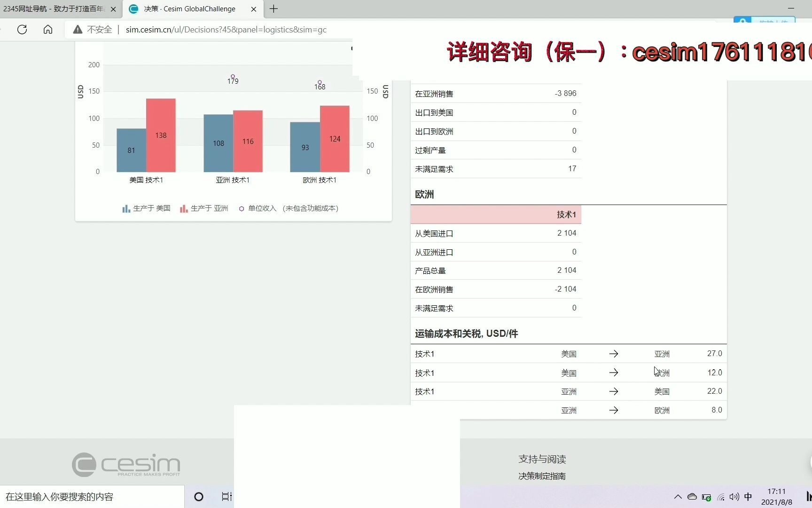Open the OneDrive cloud tray icon
This screenshot has width=812, height=508.
[x=692, y=497]
